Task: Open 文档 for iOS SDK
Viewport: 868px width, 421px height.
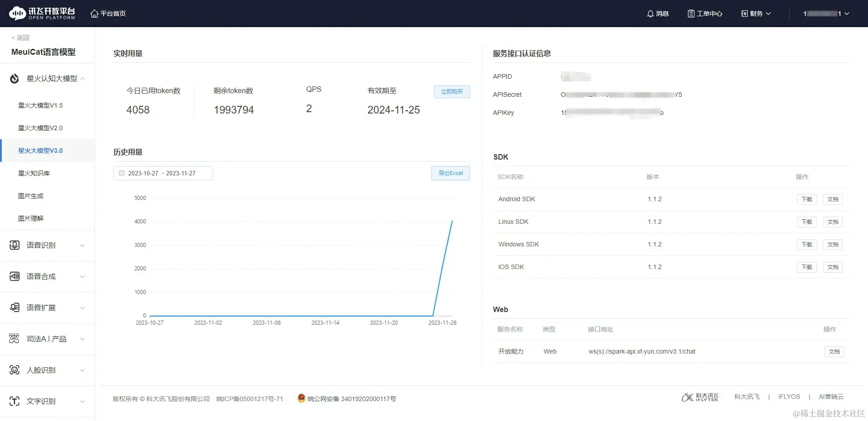Action: pyautogui.click(x=833, y=267)
